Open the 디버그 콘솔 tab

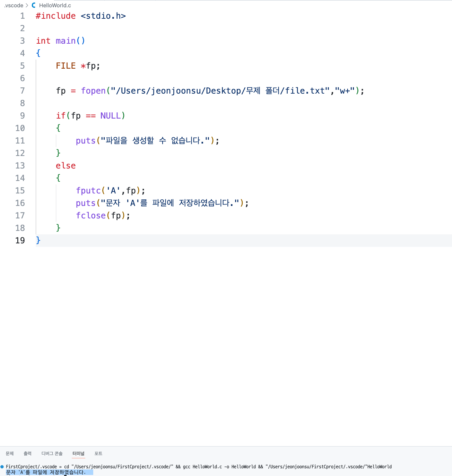[52, 453]
